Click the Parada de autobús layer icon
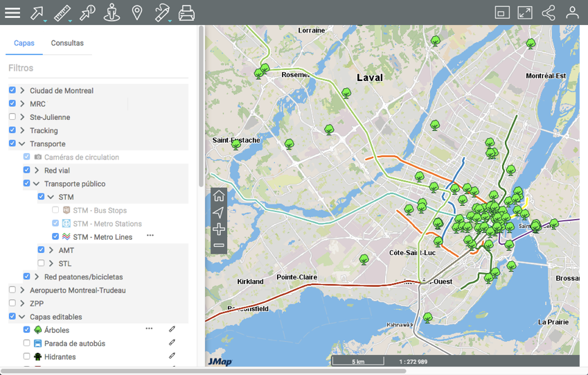Image resolution: width=588 pixels, height=375 pixels. 38,344
